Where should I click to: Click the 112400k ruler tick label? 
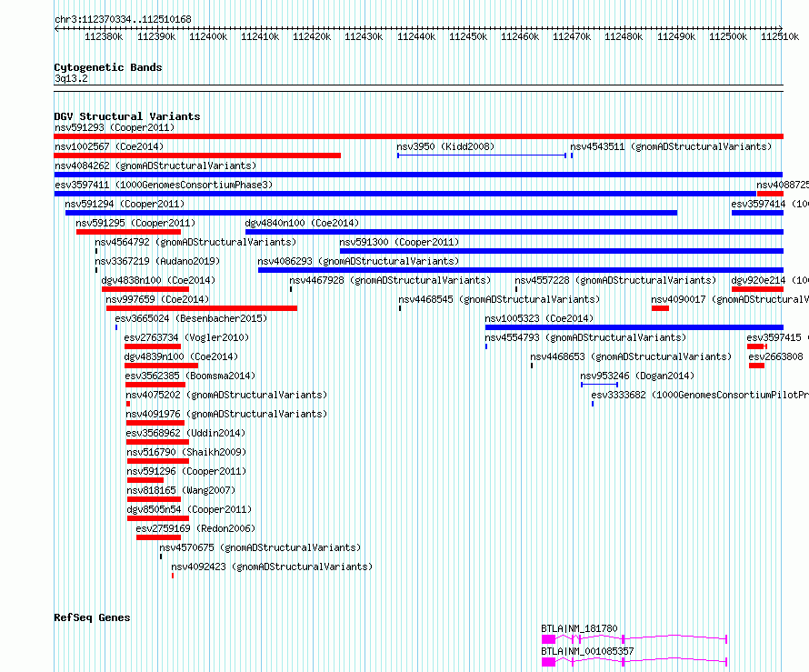pos(208,36)
